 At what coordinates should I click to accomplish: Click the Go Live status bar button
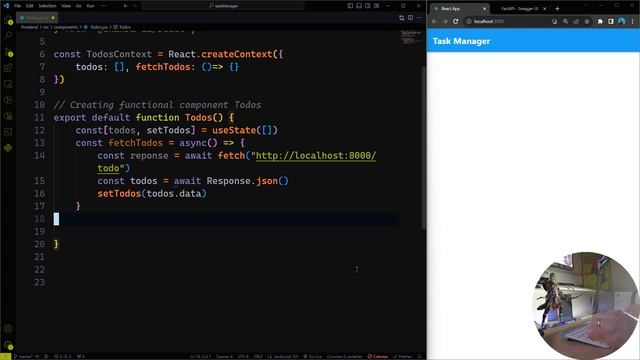312,356
